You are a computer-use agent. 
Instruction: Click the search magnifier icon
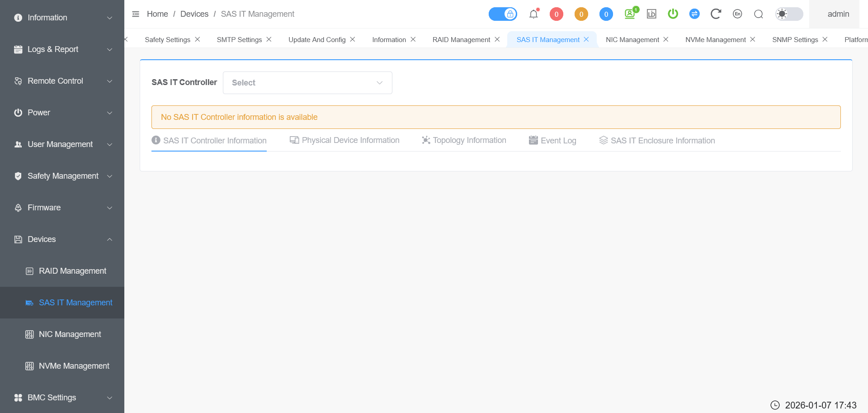click(759, 14)
